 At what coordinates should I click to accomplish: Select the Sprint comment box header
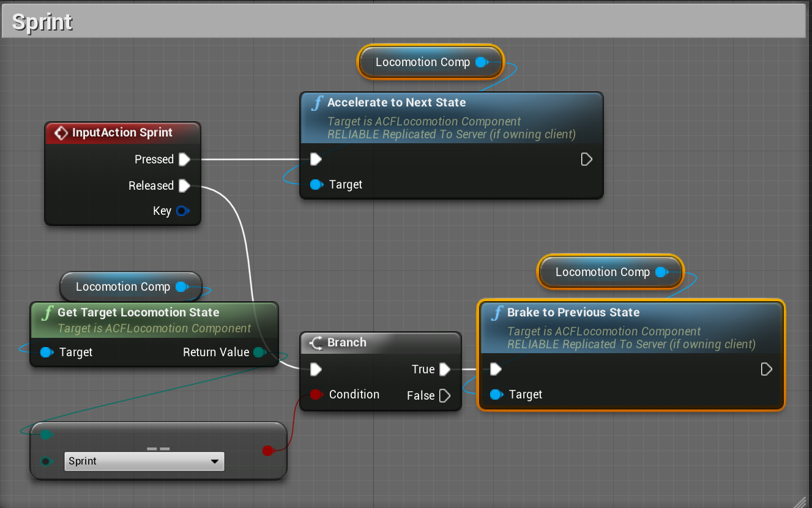point(403,22)
